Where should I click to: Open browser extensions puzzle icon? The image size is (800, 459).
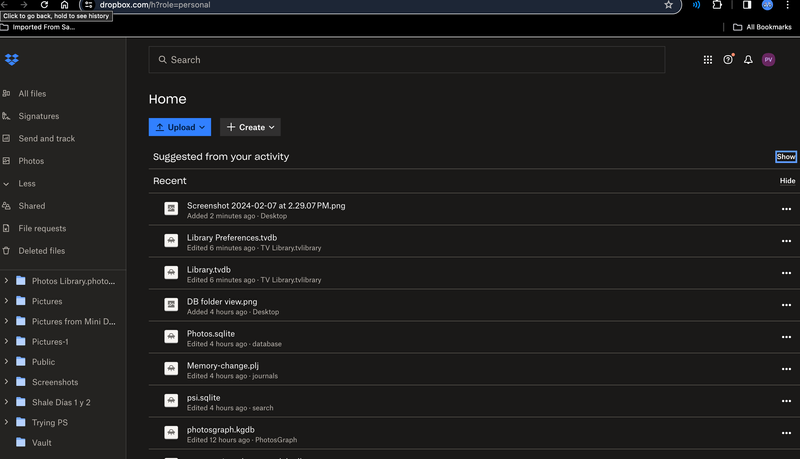[x=717, y=5]
